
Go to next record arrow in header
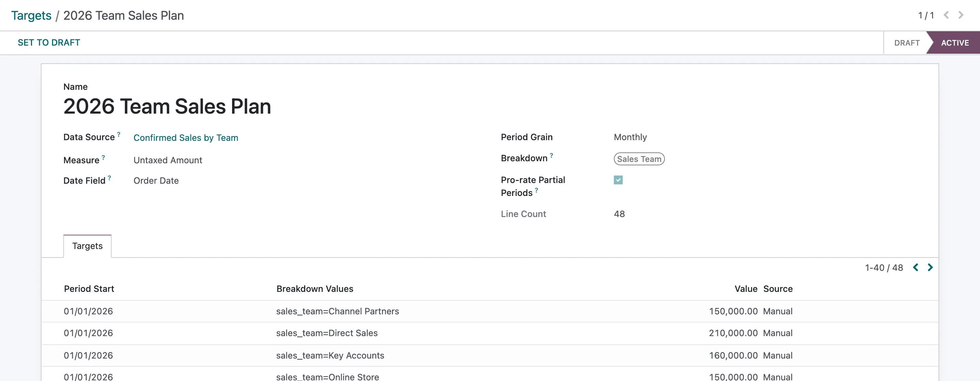(x=961, y=15)
